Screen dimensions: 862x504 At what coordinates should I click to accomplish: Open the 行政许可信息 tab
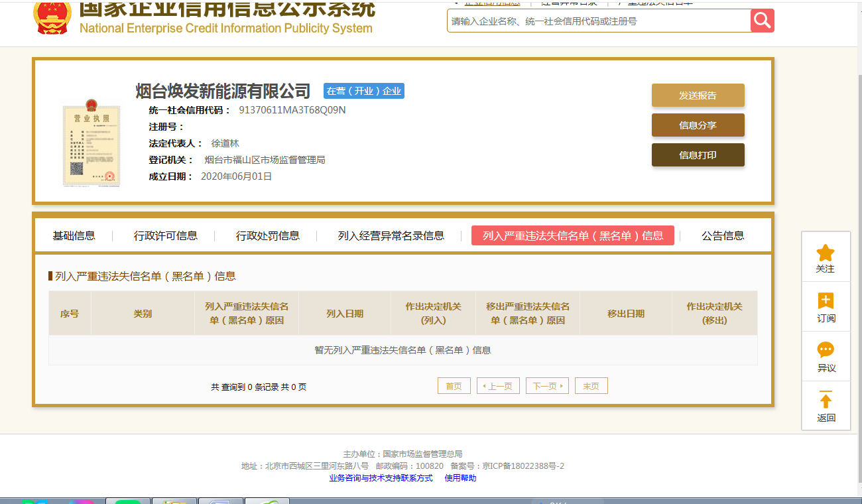[x=166, y=235]
